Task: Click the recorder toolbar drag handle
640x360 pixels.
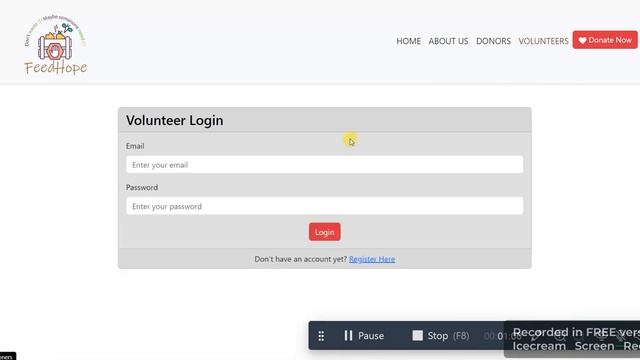Action: coord(321,336)
